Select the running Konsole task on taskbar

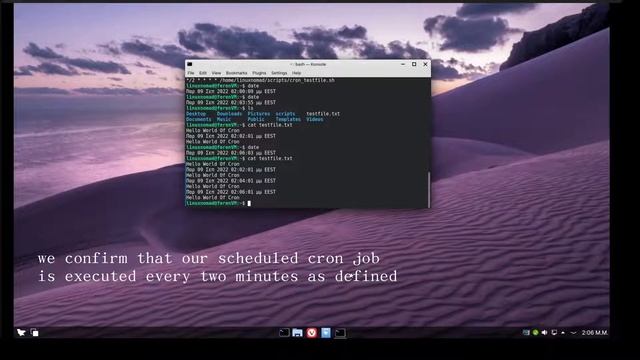[x=340, y=333]
